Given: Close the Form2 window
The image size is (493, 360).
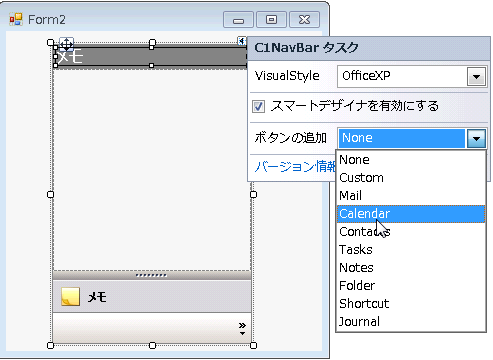Looking at the screenshot, I should click(304, 20).
